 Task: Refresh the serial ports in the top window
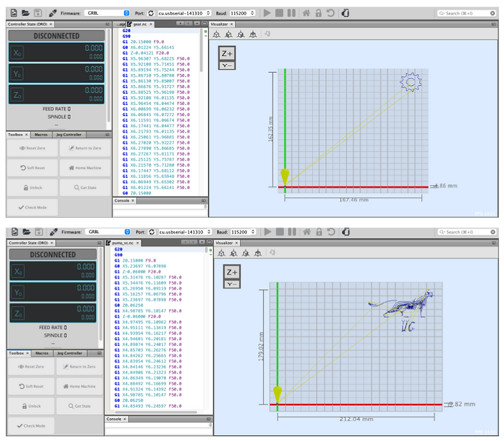151,13
